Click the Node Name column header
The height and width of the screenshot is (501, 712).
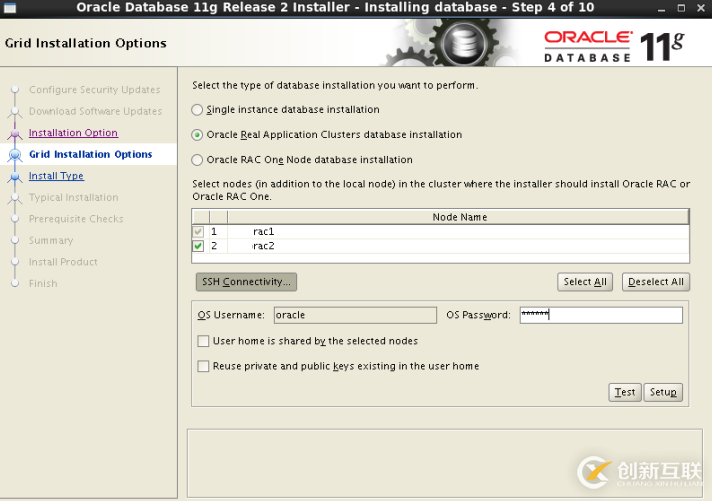click(x=459, y=217)
